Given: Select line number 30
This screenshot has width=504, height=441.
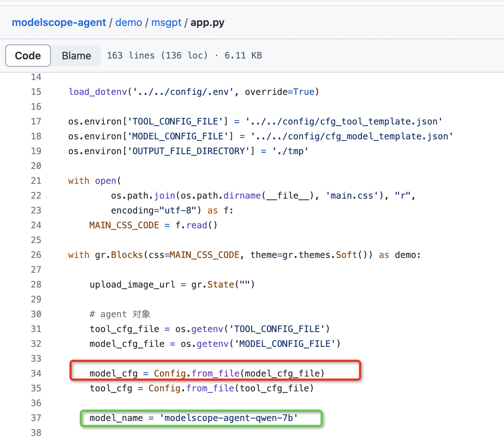Looking at the screenshot, I should pos(36,314).
